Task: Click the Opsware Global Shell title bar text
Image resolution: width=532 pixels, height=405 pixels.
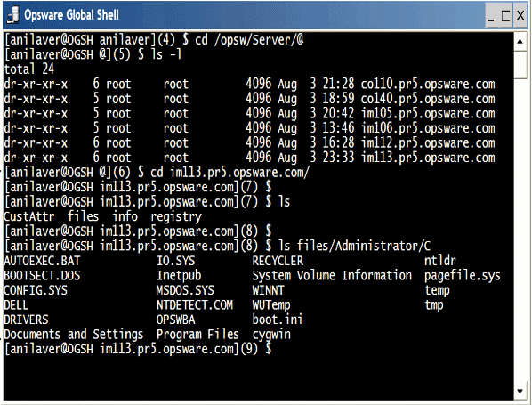Action: click(71, 15)
